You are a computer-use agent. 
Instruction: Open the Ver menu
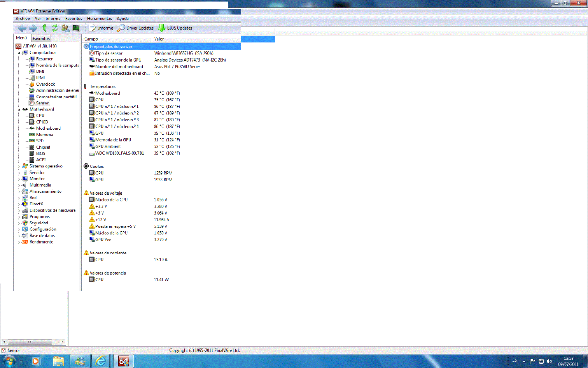tap(38, 18)
